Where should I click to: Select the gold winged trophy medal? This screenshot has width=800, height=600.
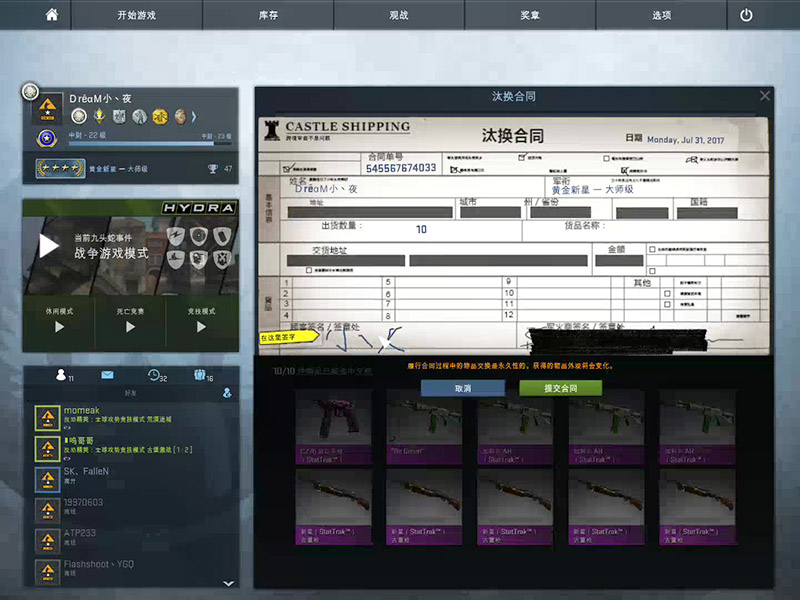pos(99,116)
